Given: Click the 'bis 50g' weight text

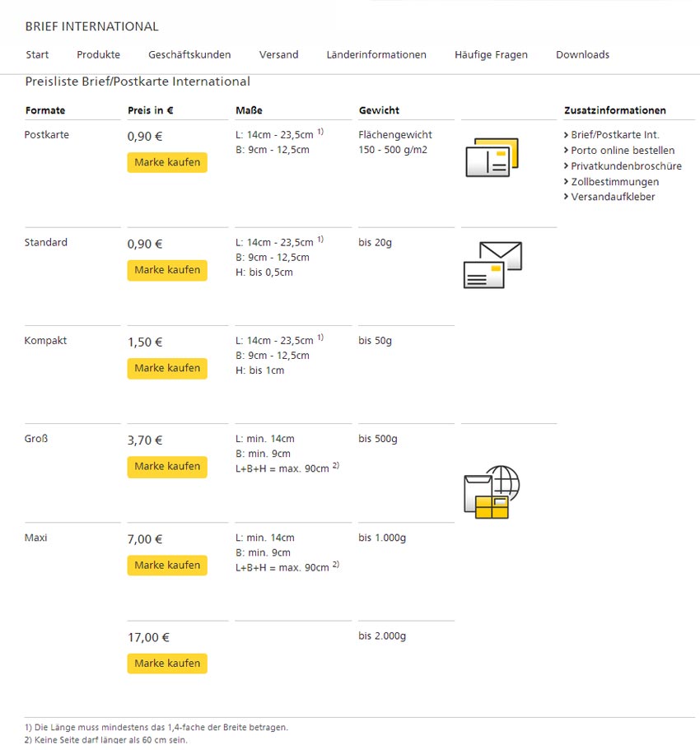Looking at the screenshot, I should (376, 341).
